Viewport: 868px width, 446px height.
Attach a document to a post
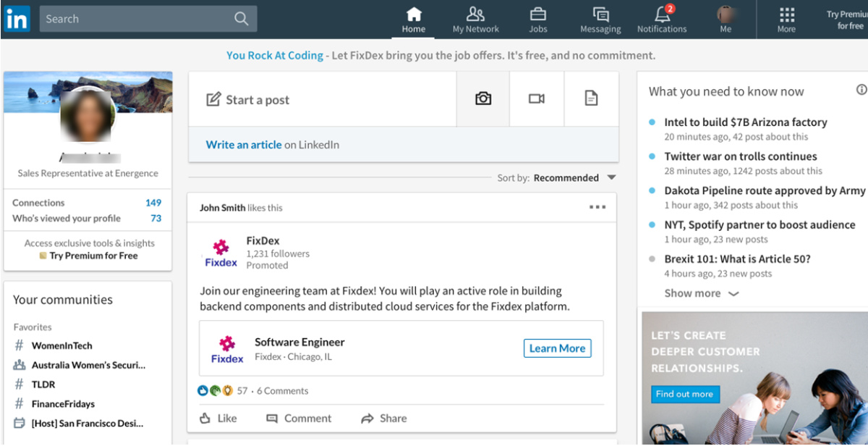[x=591, y=99]
